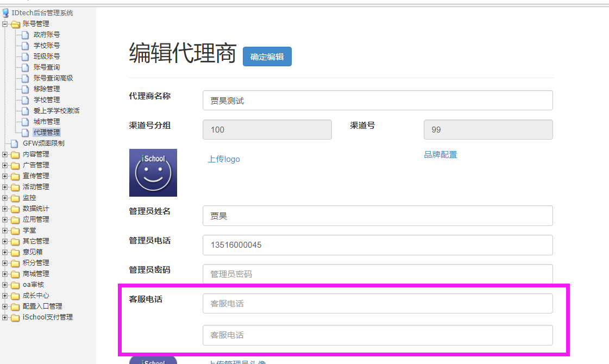Open 账号查询高级 page

click(x=53, y=78)
